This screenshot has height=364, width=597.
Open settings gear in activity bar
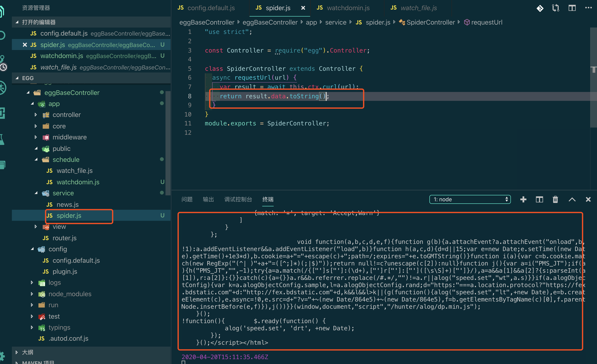click(2, 356)
